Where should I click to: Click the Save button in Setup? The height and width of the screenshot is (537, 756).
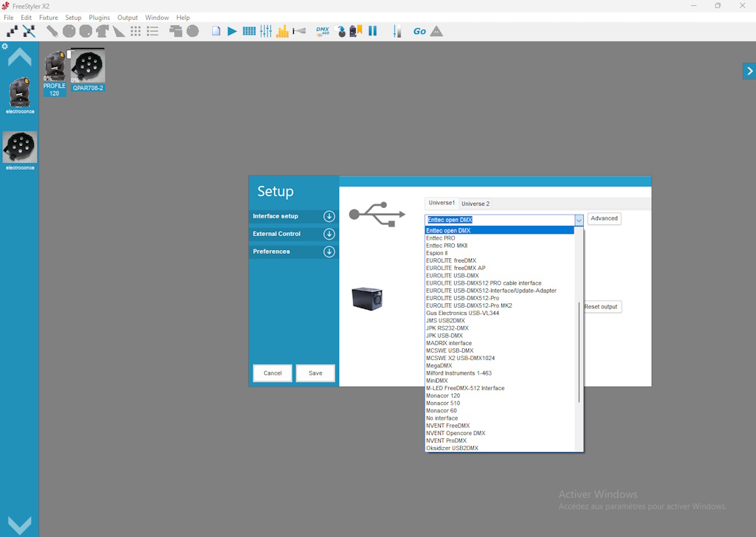(315, 373)
